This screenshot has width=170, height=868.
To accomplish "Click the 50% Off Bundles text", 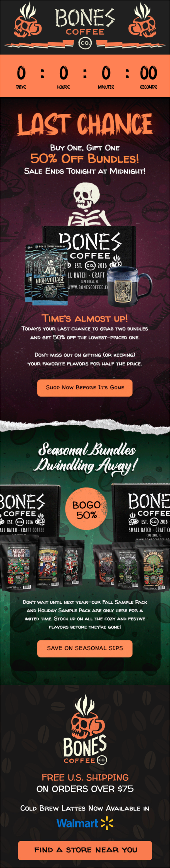I will pyautogui.click(x=85, y=158).
